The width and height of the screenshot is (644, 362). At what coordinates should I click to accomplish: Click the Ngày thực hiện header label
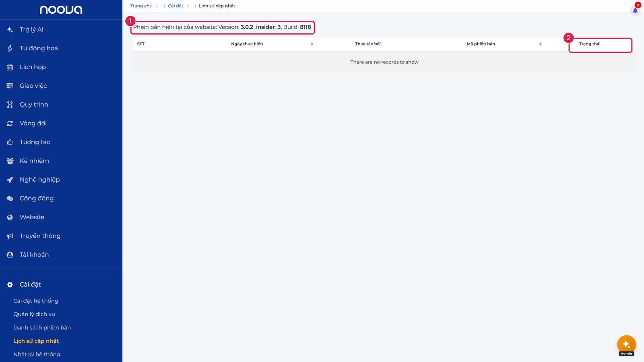(x=247, y=44)
